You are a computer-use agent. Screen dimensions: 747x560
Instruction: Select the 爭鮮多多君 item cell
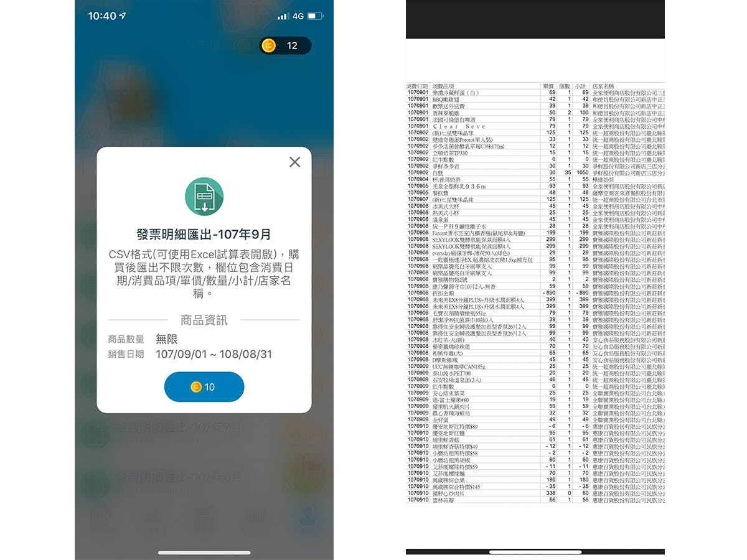446,166
